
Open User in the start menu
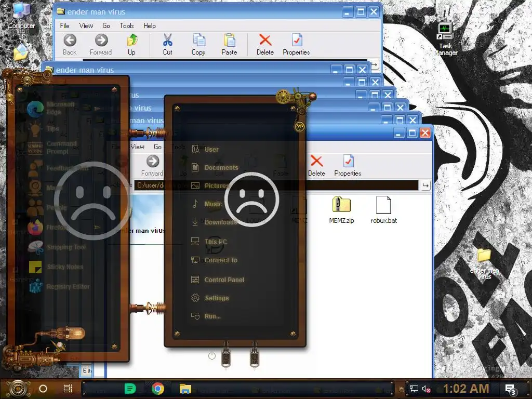click(x=205, y=149)
